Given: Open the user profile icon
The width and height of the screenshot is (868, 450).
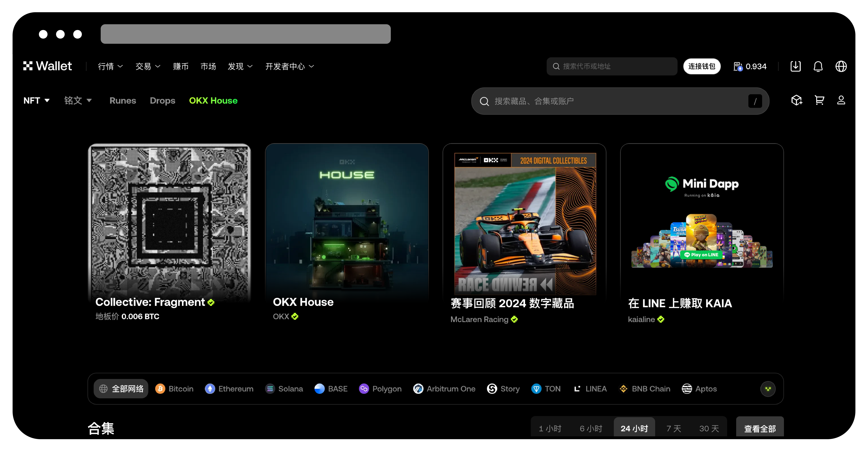Looking at the screenshot, I should (841, 100).
